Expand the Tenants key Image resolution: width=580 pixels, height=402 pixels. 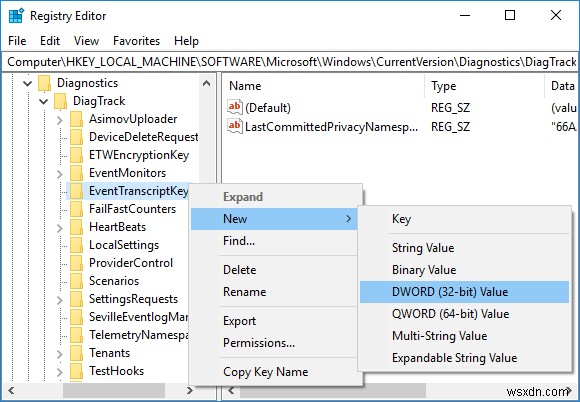click(x=60, y=354)
